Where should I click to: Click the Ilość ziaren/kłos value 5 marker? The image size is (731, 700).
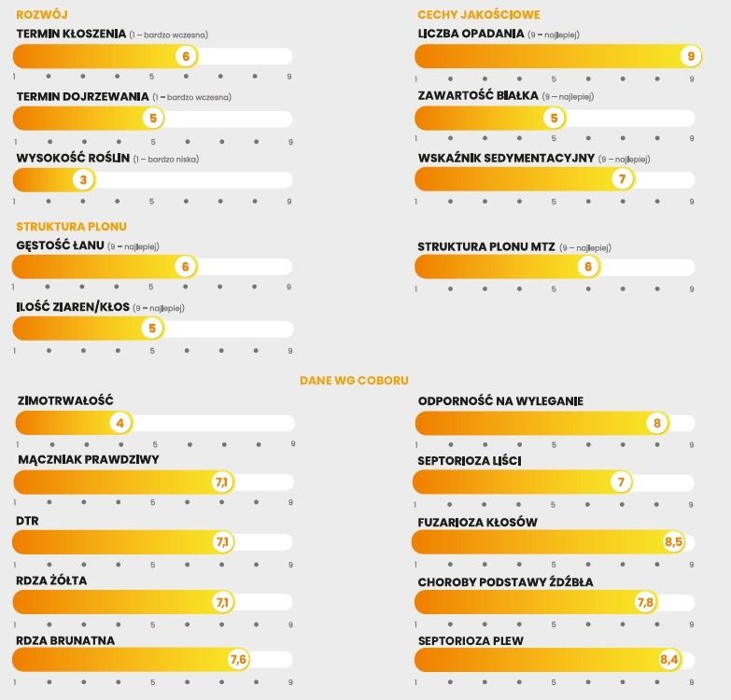152,329
